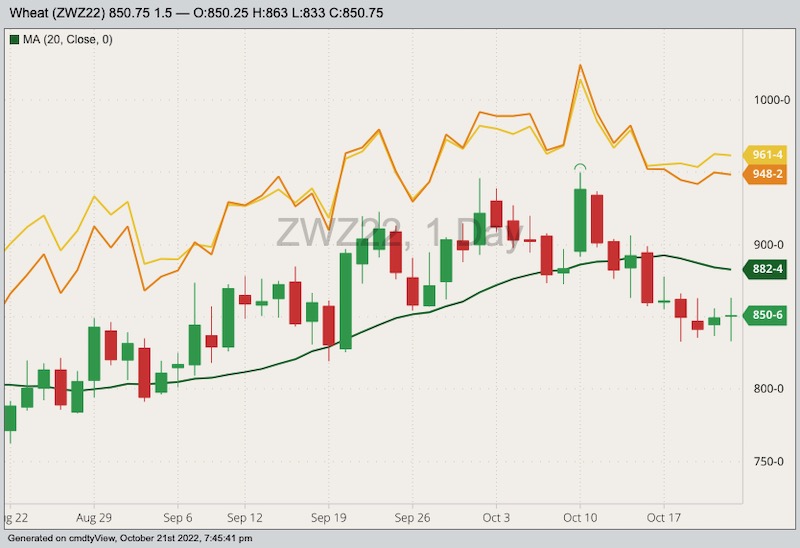Click the 1000-0 price axis label
Screen dimensions: 800x548
(772, 100)
